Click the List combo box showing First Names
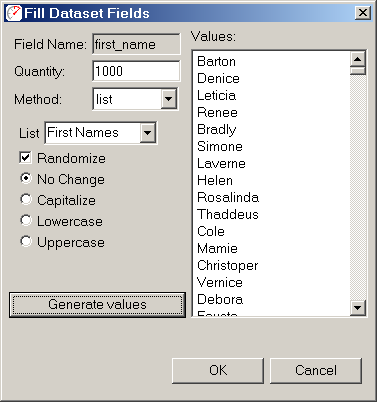Image resolution: width=377 pixels, height=402 pixels. pyautogui.click(x=101, y=133)
